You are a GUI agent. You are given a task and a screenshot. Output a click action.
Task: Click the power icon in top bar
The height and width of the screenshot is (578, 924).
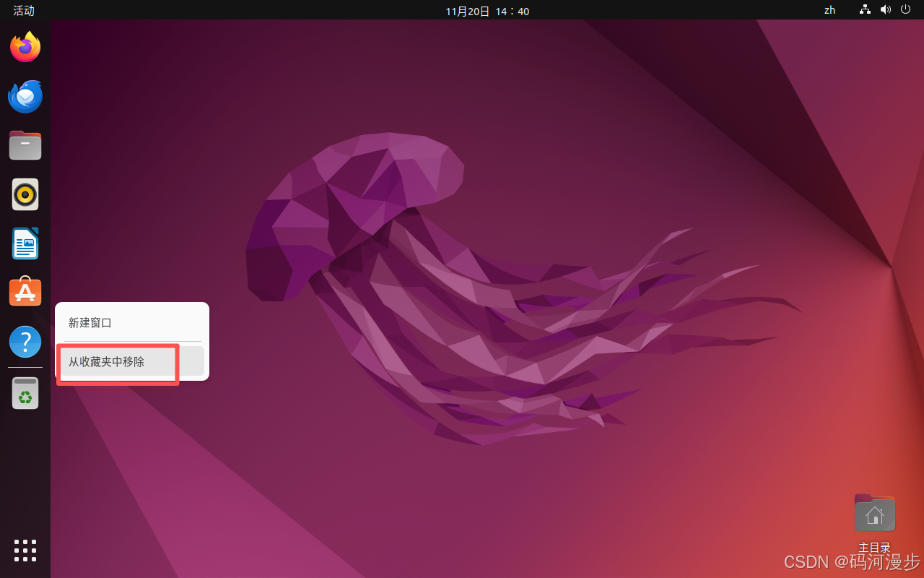pyautogui.click(x=905, y=10)
